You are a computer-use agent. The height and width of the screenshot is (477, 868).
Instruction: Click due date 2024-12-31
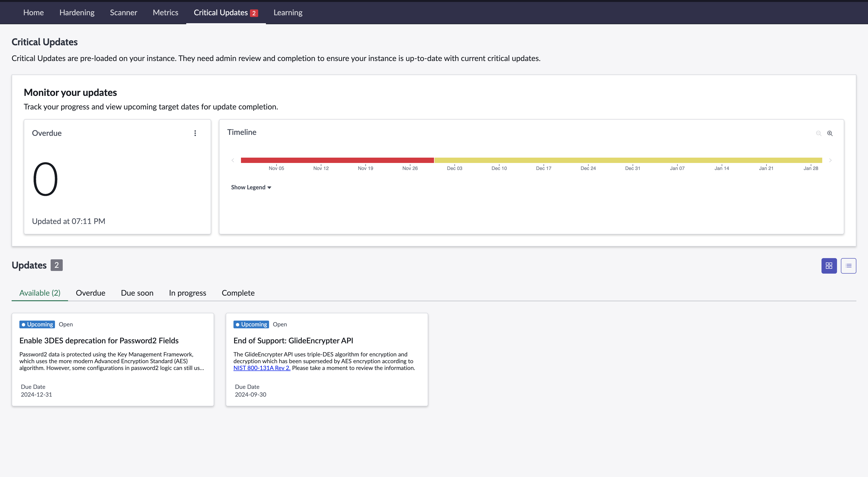point(36,394)
